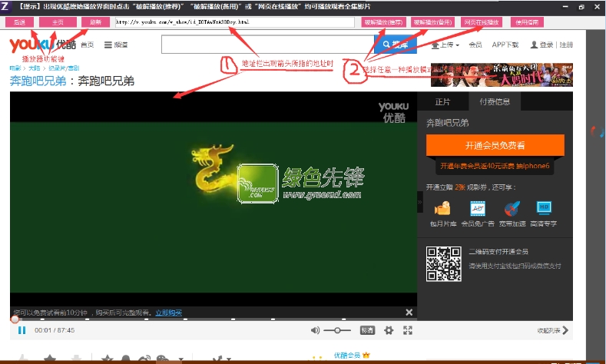Switch to the 付费信息 tab
Viewport: 606px width, 364px height.
pos(495,101)
